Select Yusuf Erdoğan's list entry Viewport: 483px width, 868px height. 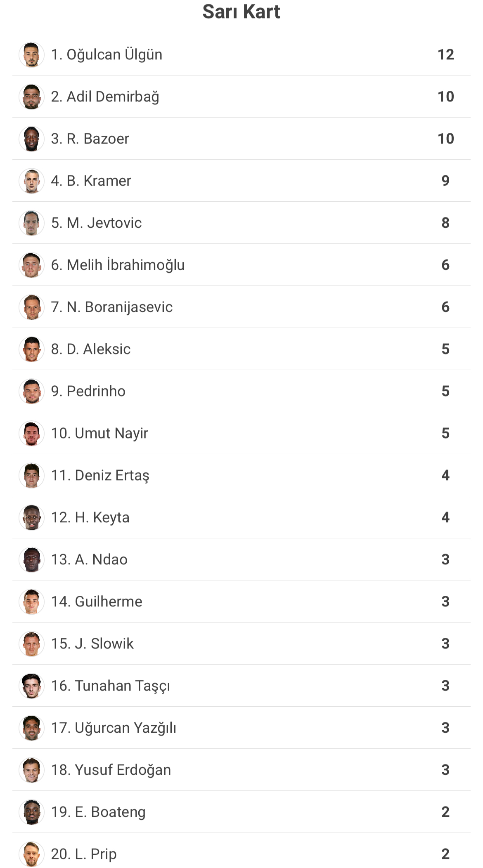[241, 770]
